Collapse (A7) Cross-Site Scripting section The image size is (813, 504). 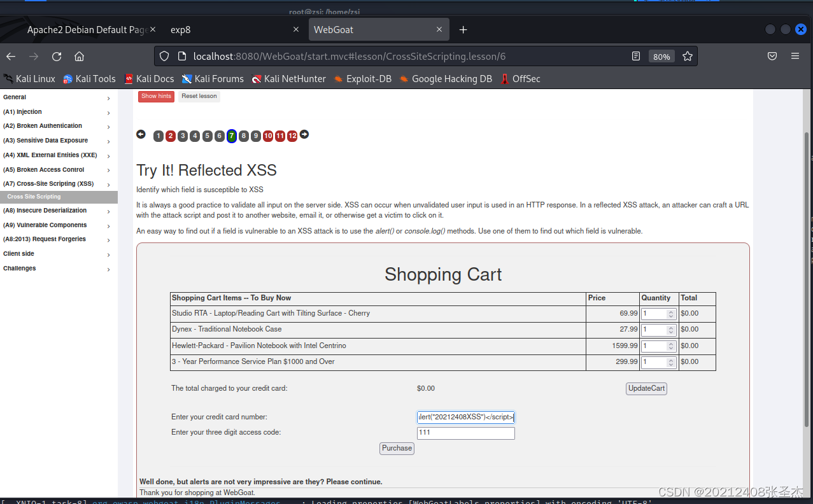(59, 184)
